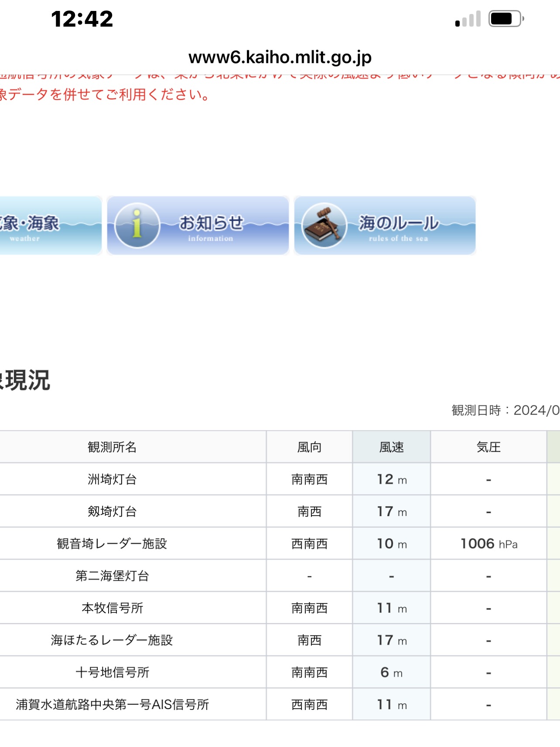The image size is (560, 747).
Task: Click the 12 m wind speed for 洲埼灯台
Action: [392, 479]
